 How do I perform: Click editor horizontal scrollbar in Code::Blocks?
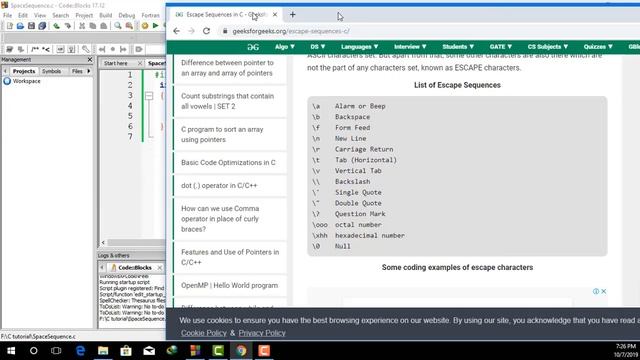coord(135,242)
